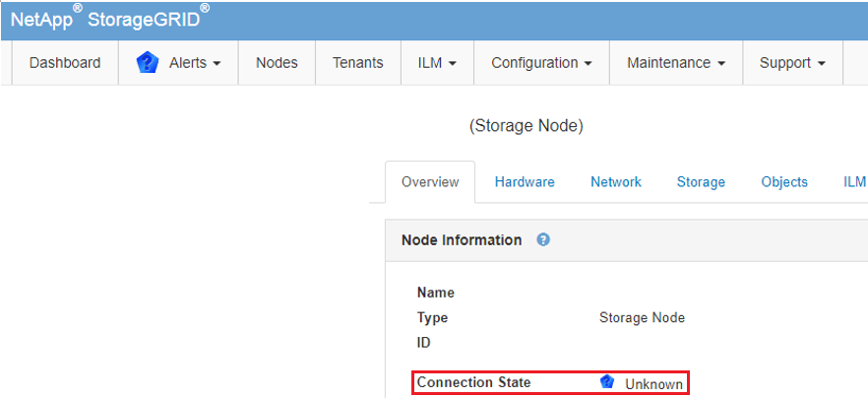Click the (Storage Node) heading text
This screenshot has width=868, height=398.
click(527, 126)
